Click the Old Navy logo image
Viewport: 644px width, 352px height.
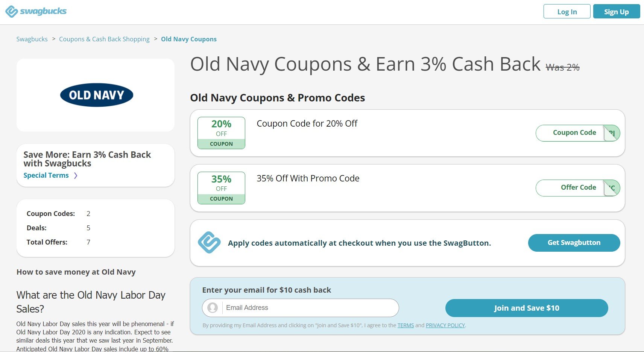click(x=97, y=95)
